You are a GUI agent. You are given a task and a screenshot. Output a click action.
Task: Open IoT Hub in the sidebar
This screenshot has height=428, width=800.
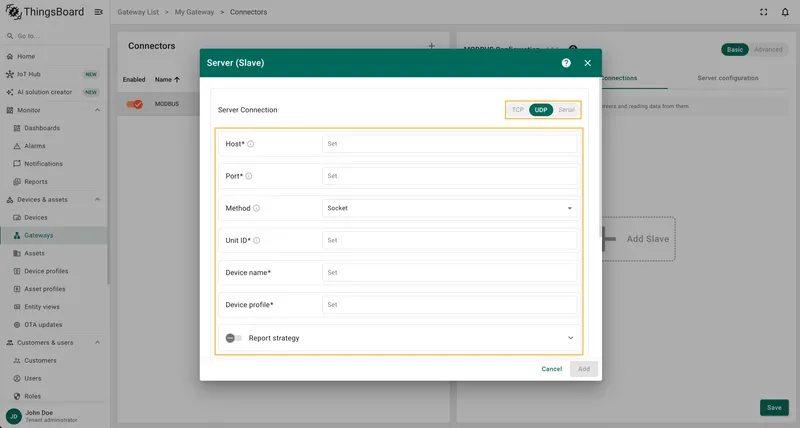[x=54, y=74]
